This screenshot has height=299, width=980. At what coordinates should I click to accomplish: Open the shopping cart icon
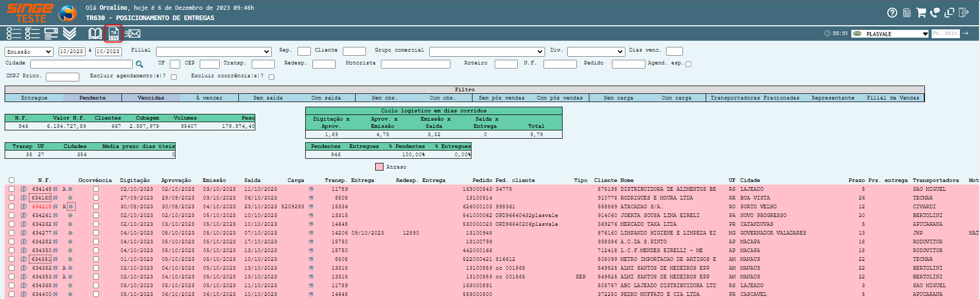[921, 12]
